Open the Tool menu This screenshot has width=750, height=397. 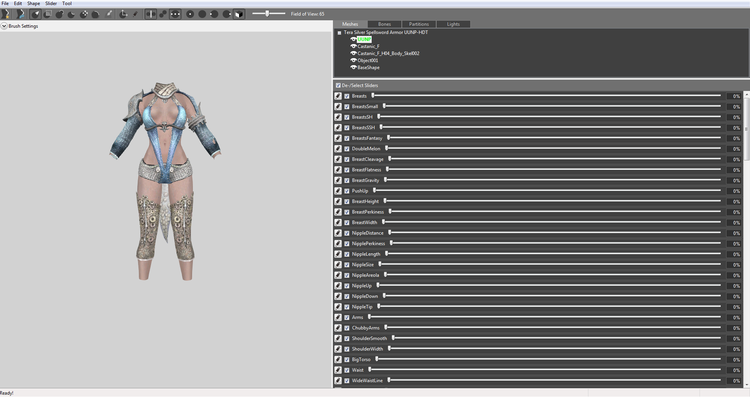click(67, 3)
